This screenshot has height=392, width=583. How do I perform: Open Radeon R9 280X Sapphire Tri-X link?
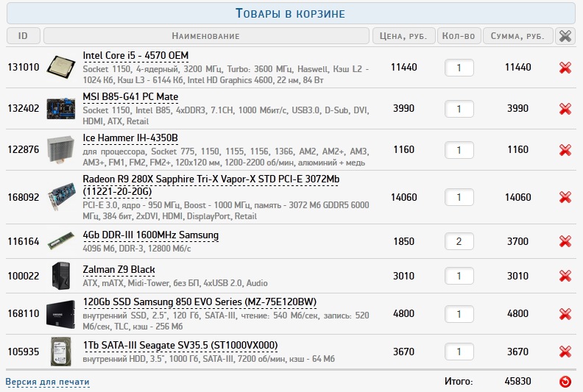click(x=211, y=185)
